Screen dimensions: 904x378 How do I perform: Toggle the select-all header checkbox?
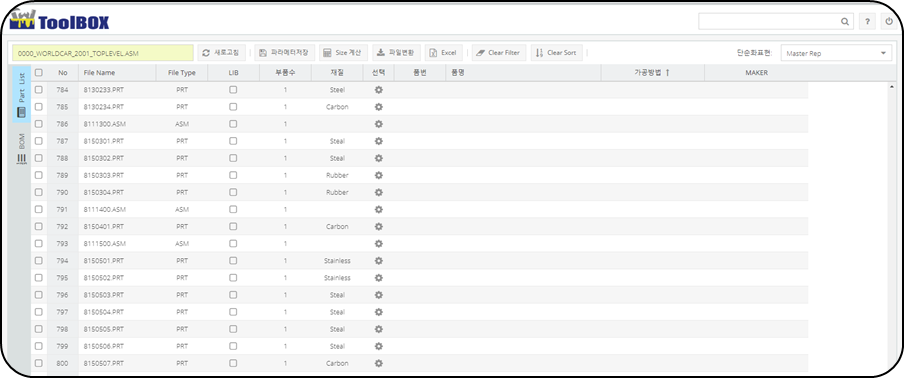39,73
